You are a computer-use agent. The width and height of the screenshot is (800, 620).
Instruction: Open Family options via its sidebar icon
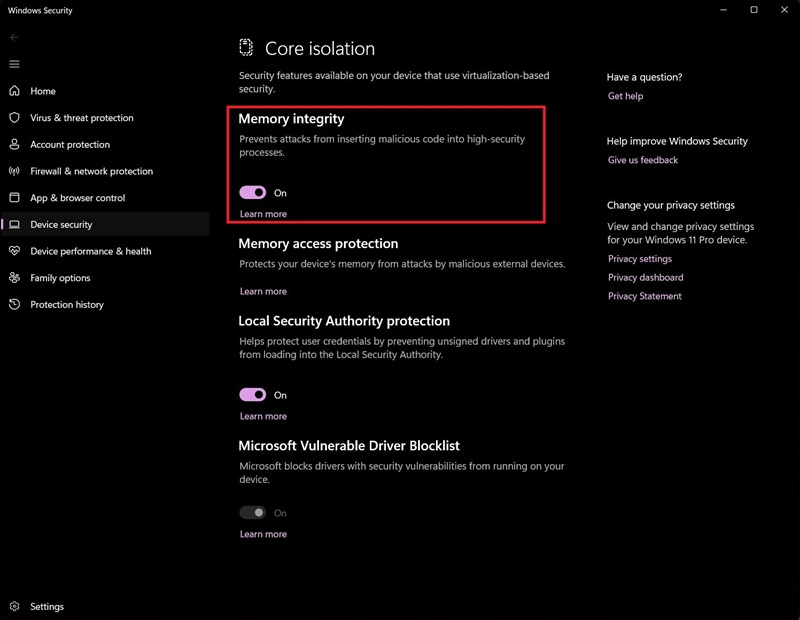[x=14, y=278]
